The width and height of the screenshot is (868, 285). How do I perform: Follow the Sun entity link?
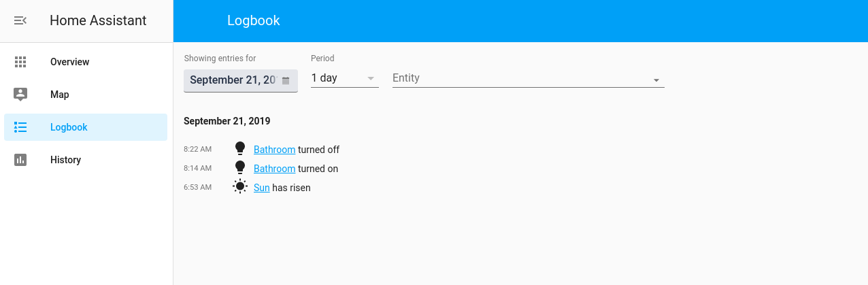coord(262,188)
